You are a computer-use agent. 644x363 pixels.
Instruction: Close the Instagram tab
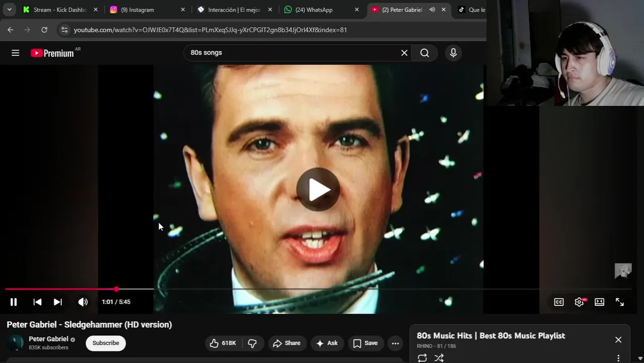pyautogui.click(x=183, y=10)
